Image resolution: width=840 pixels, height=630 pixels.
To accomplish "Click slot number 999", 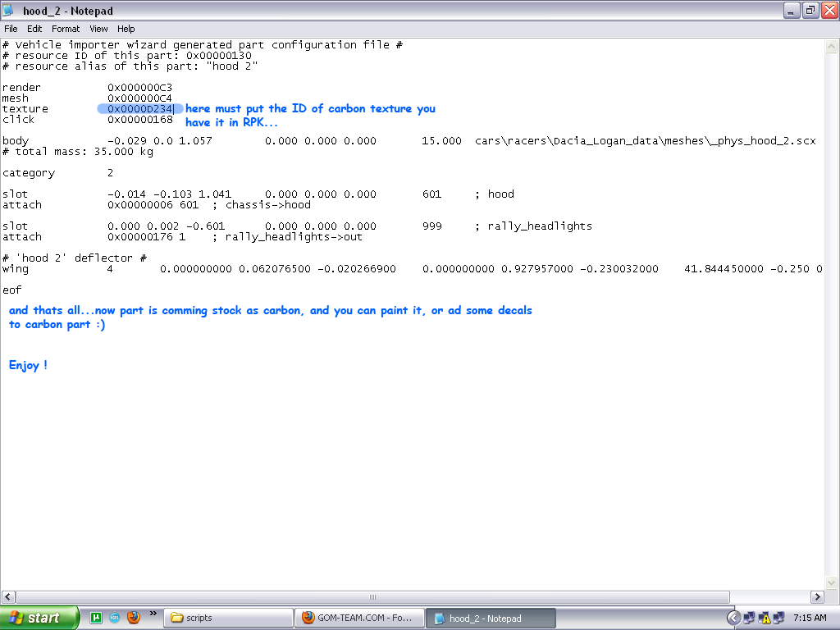I will pyautogui.click(x=431, y=226).
